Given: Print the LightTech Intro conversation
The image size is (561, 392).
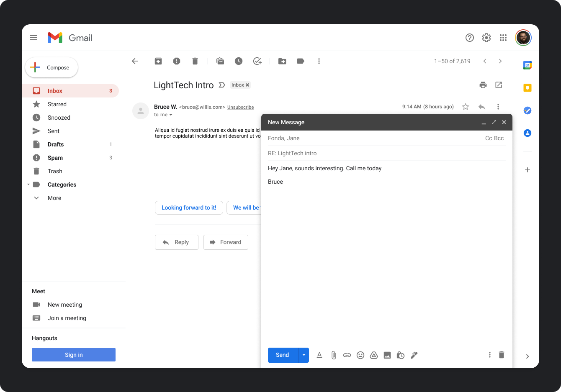Looking at the screenshot, I should click(x=483, y=85).
